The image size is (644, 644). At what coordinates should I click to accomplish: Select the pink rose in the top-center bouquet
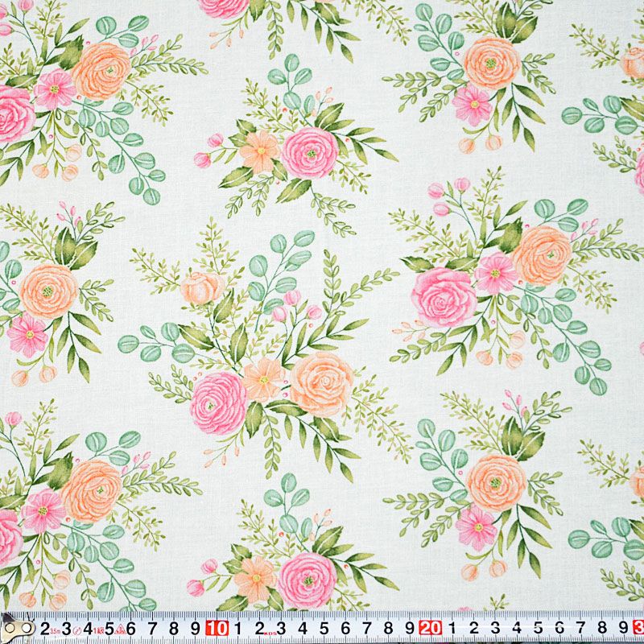[309, 152]
